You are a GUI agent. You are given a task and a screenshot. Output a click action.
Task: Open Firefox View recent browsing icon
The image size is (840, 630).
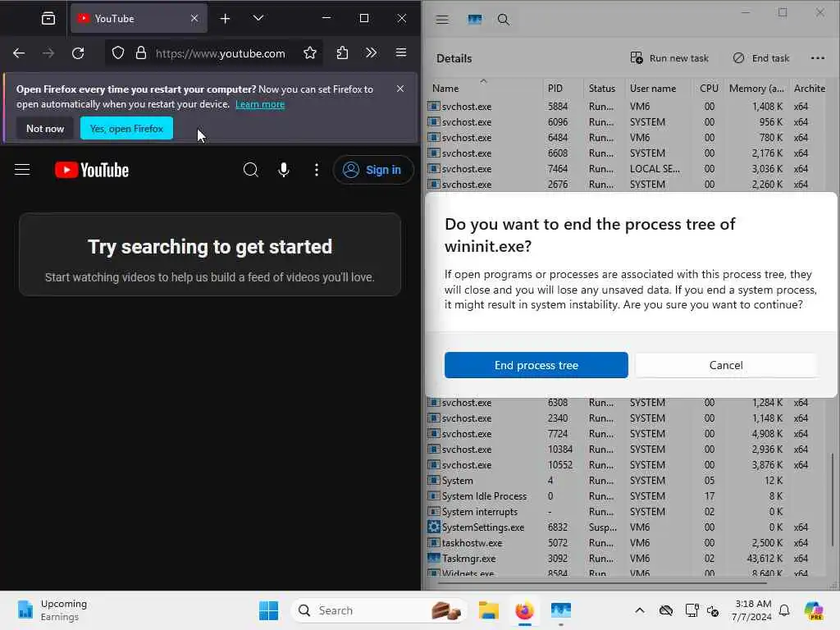[x=48, y=19]
